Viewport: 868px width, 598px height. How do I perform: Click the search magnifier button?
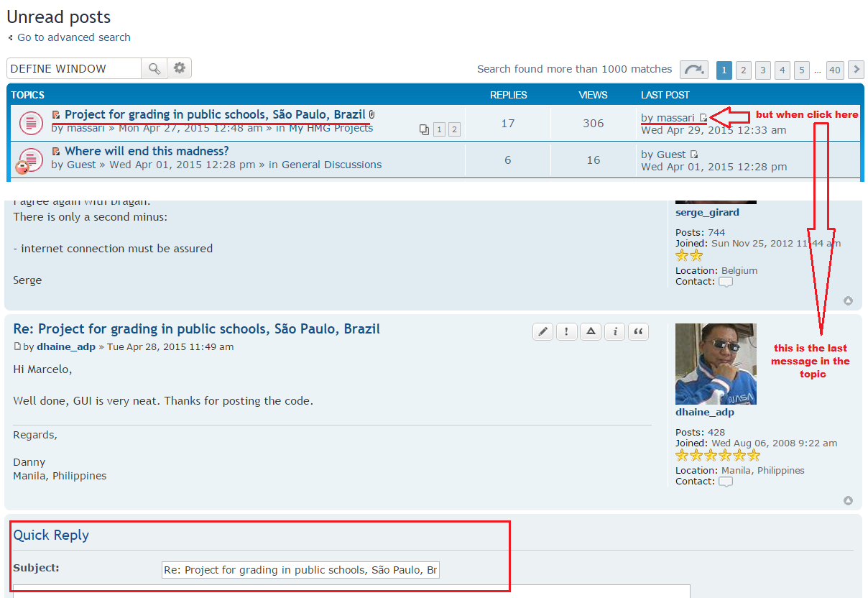[x=154, y=68]
